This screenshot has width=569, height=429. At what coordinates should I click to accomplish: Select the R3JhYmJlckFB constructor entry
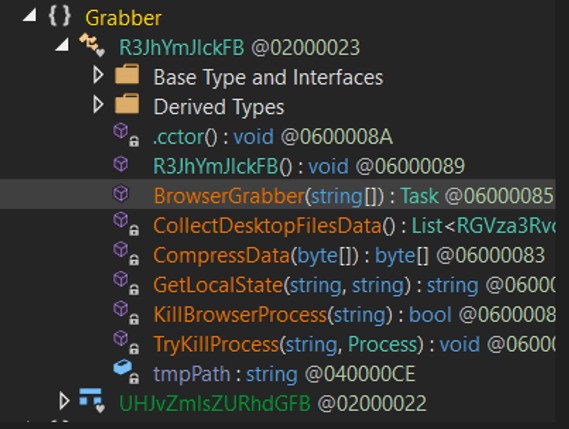click(x=309, y=167)
